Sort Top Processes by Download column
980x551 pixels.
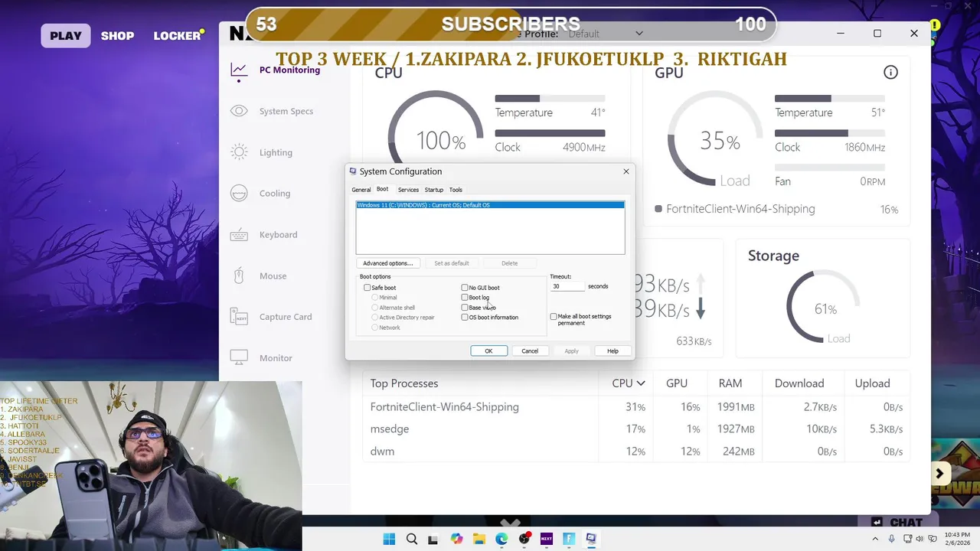click(799, 383)
